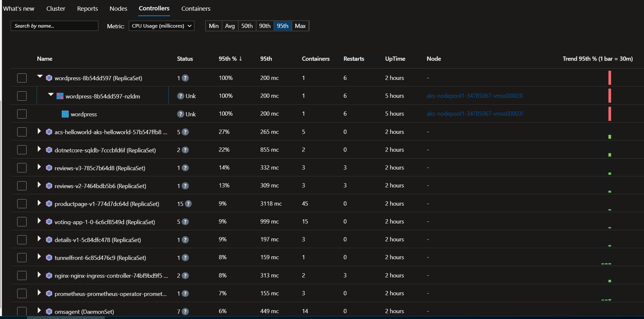Click the wordpress container icon
This screenshot has height=319, width=644.
point(65,114)
